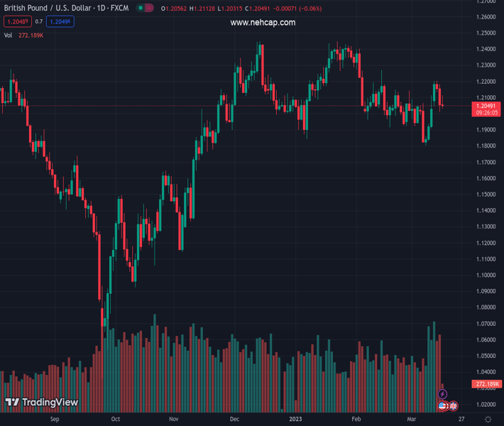504x426 pixels.
Task: Toggle the market status indicator pill
Action: click(145, 9)
